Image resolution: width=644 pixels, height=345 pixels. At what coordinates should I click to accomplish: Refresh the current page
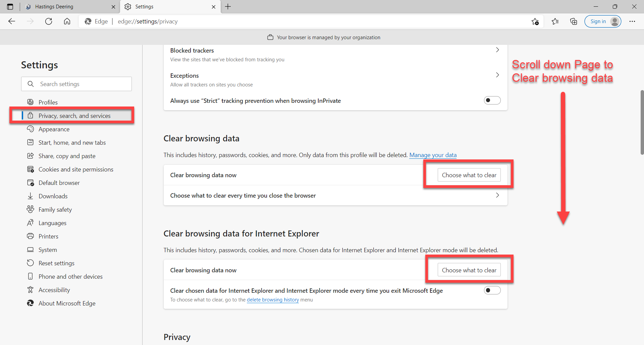(49, 21)
